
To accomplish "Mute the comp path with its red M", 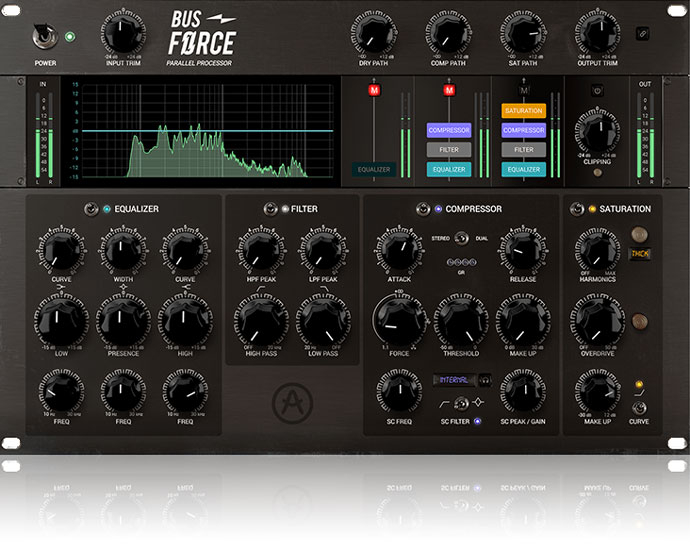I will tap(449, 92).
